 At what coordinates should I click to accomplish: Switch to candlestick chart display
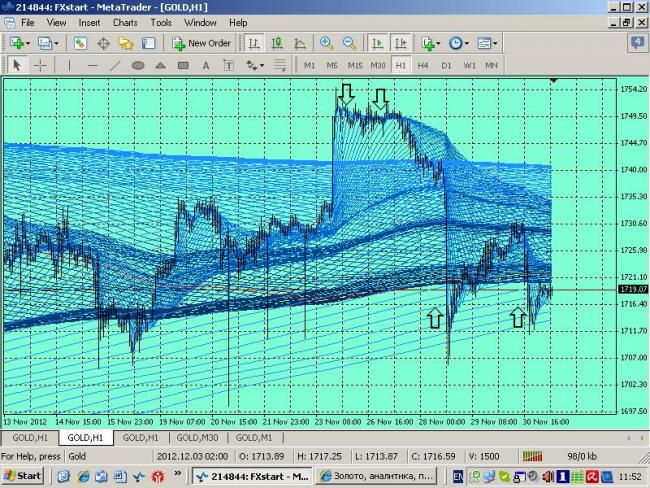click(277, 43)
